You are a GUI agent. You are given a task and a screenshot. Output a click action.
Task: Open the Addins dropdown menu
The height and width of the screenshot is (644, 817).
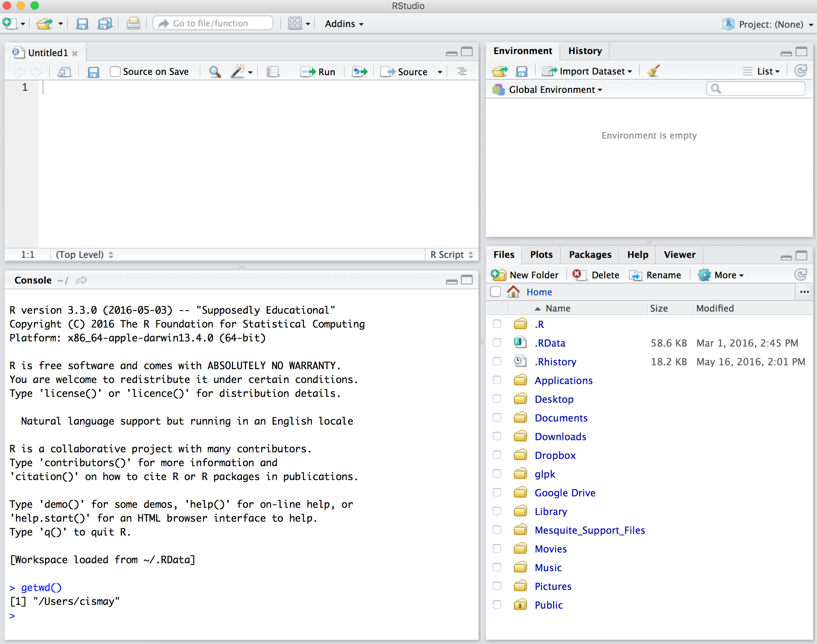pyautogui.click(x=344, y=24)
